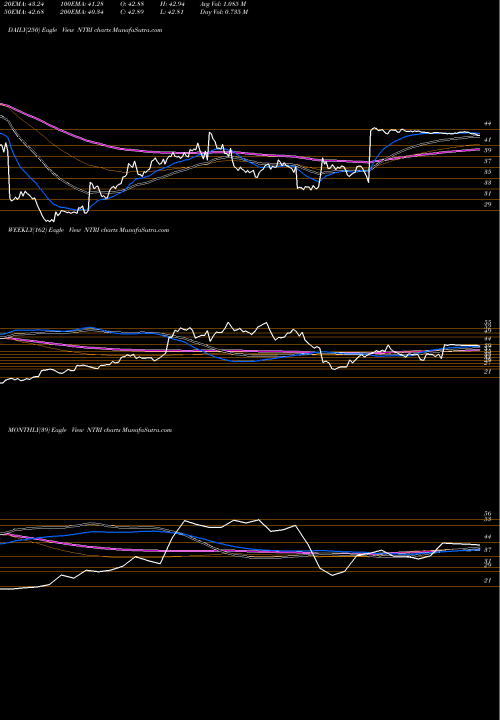Click the 44 price label on monthly chart

pyautogui.click(x=488, y=537)
